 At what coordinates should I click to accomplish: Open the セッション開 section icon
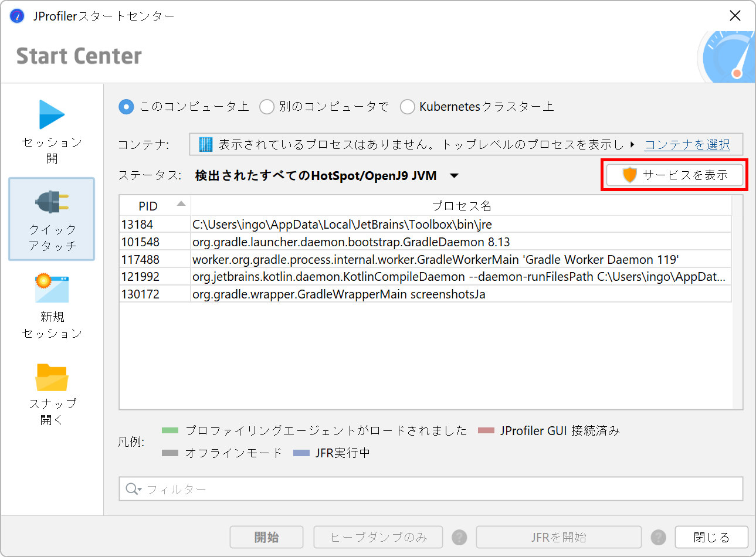click(x=52, y=114)
